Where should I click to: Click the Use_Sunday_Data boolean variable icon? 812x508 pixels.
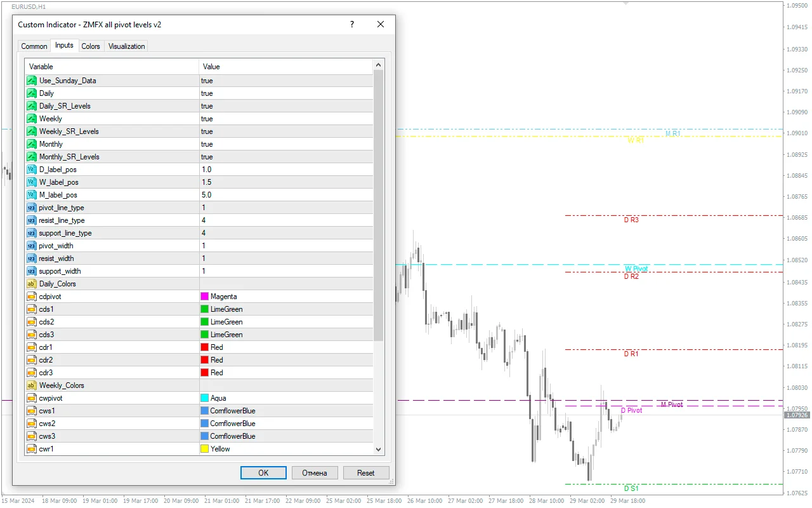point(32,81)
